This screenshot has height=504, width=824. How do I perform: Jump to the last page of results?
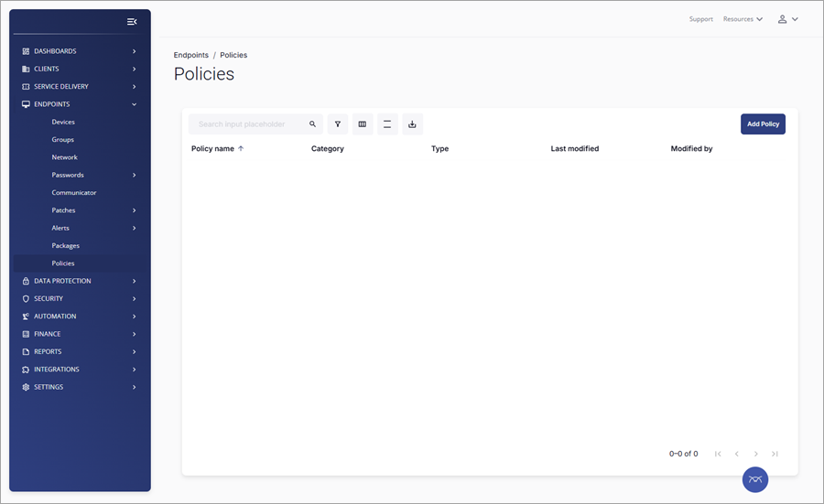point(775,454)
